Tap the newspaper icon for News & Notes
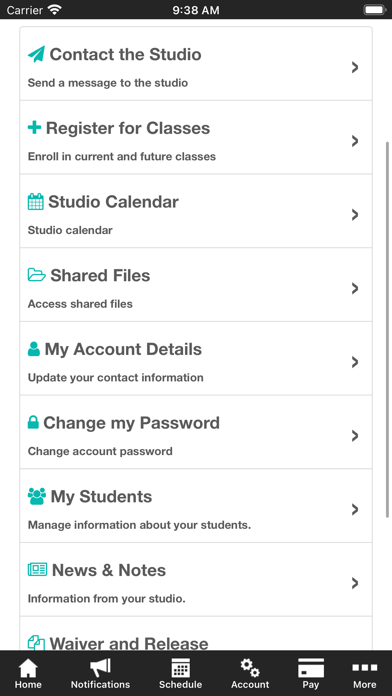 coord(37,569)
